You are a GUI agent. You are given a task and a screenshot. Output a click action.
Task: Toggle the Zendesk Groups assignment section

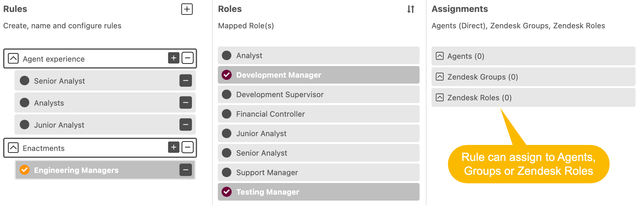[440, 77]
